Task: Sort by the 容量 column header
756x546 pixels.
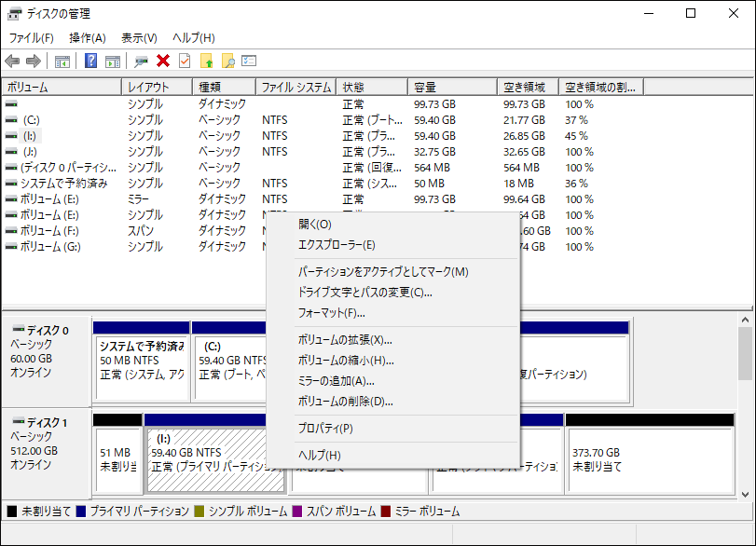Action: pos(453,88)
